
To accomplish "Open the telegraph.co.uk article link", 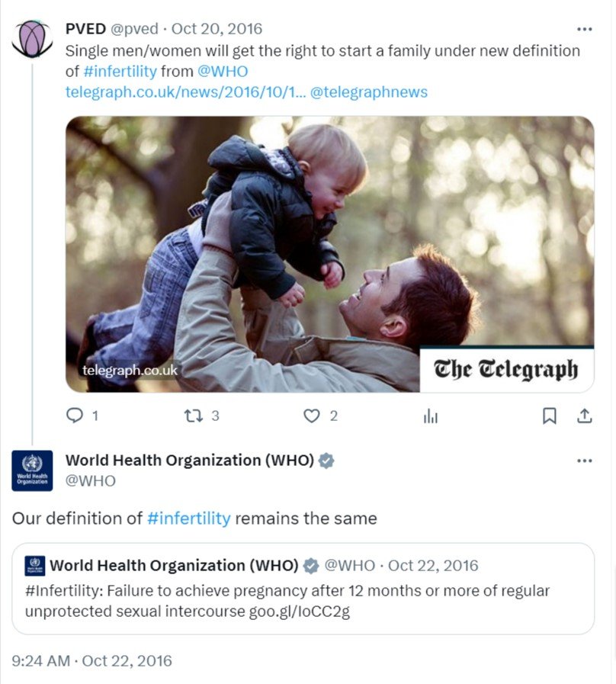I will pos(186,92).
